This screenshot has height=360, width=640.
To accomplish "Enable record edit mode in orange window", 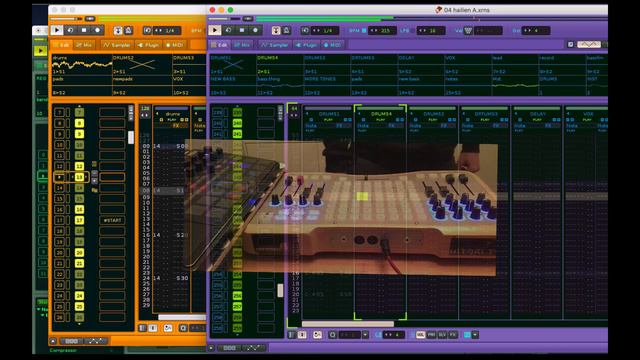I will point(97,30).
